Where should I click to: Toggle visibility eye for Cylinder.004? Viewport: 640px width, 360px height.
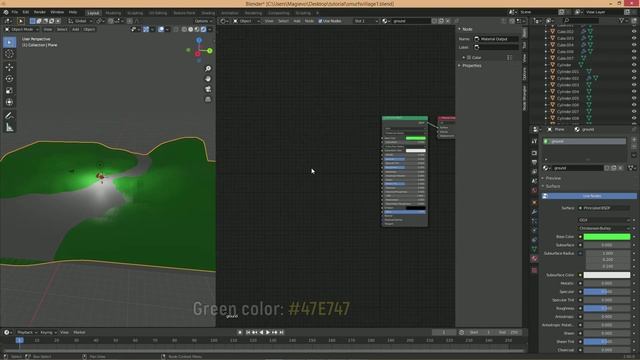(634, 91)
